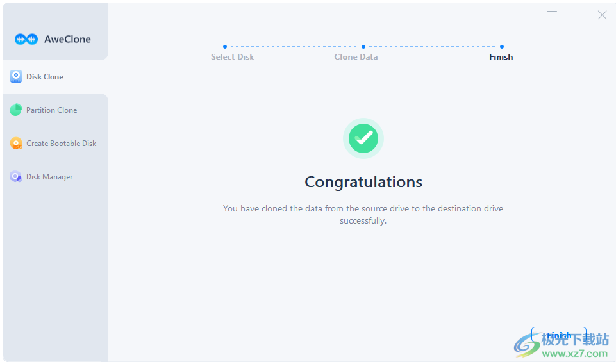Click the Create Bootable Disk ISO icon
The image size is (616, 364).
point(16,144)
